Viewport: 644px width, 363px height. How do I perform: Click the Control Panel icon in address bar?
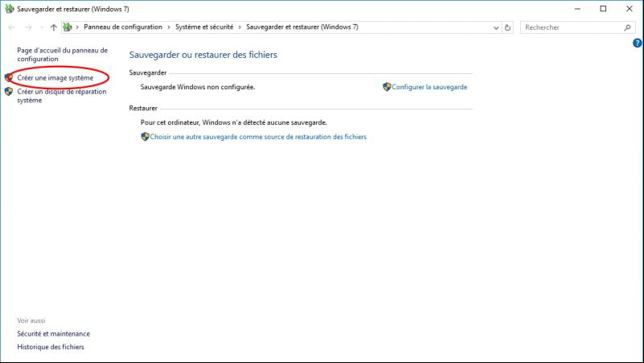[x=68, y=27]
